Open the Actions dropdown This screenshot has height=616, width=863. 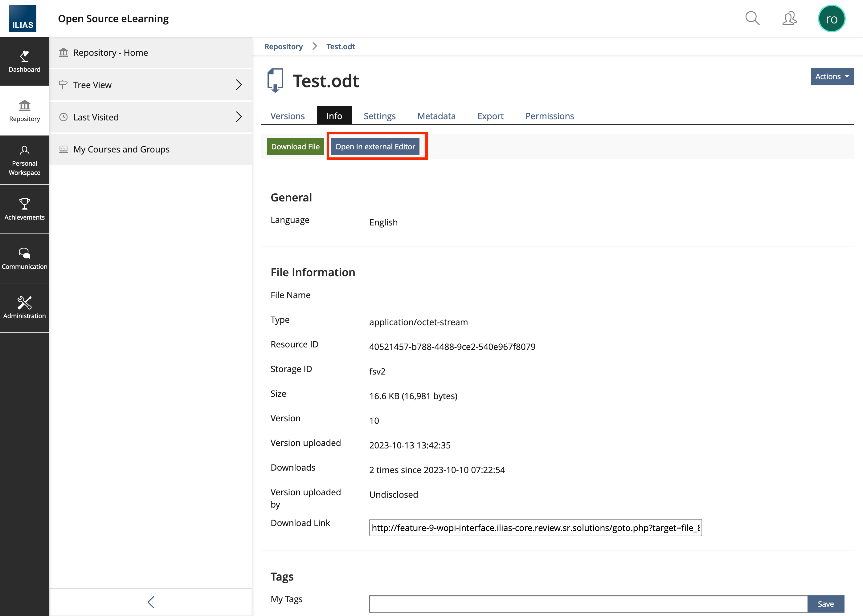coord(832,77)
